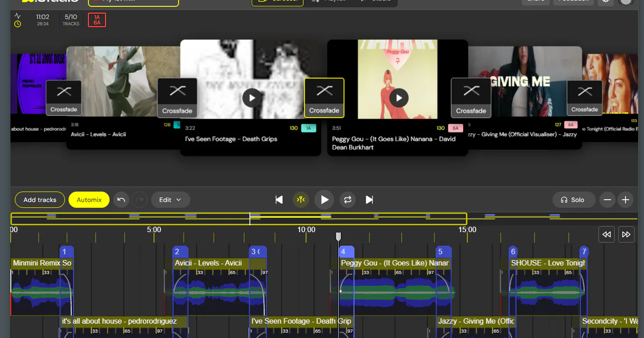Toggle Solo monitoring mode

[574, 200]
